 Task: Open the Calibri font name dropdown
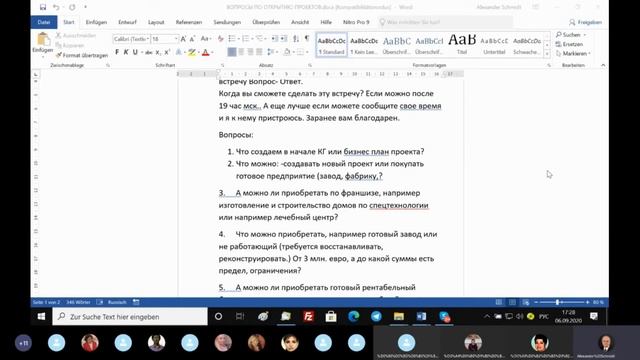[x=148, y=39]
